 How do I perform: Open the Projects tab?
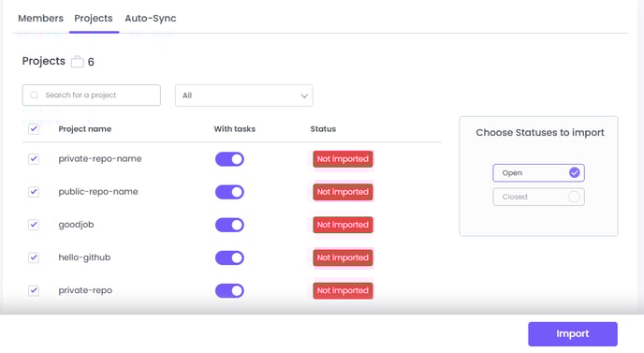(x=94, y=19)
